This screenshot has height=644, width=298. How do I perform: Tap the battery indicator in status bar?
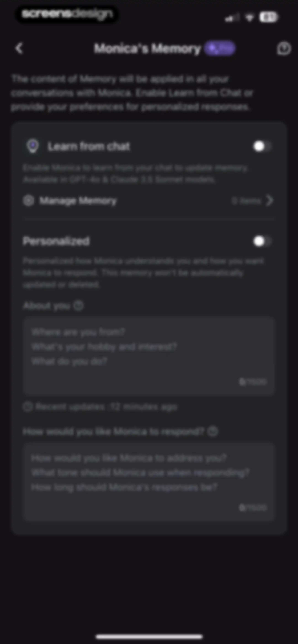tap(269, 17)
